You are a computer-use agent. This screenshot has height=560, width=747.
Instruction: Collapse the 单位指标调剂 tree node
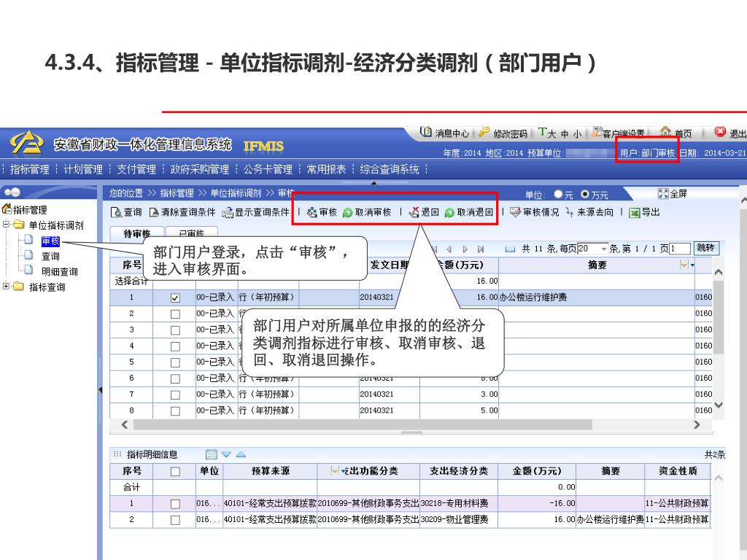(6, 225)
